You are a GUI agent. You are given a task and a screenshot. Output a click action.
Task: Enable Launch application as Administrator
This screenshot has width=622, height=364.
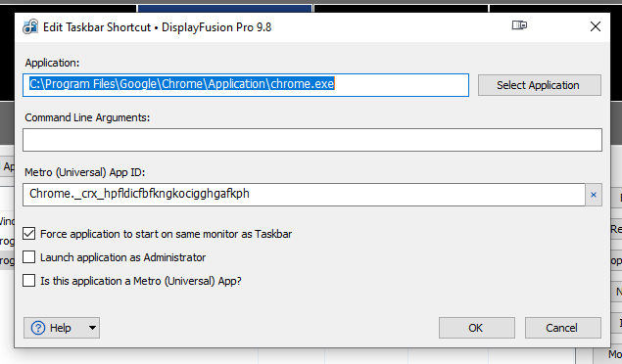click(29, 257)
